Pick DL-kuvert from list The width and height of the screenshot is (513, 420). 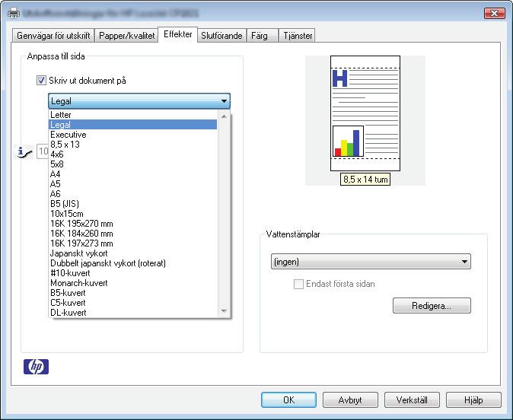click(133, 313)
